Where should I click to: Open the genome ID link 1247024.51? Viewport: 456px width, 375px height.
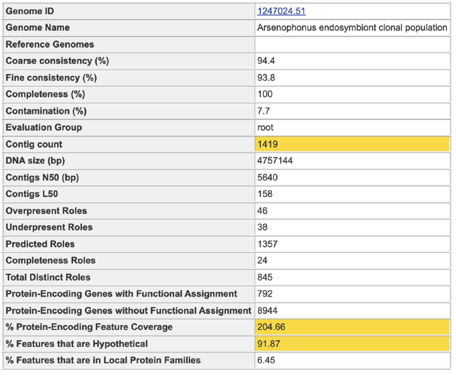(x=281, y=11)
